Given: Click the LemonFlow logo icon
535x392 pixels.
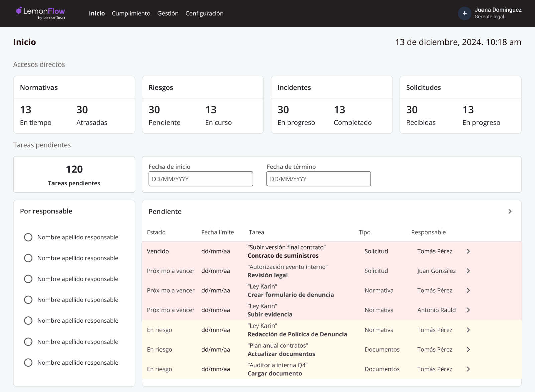Looking at the screenshot, I should (x=19, y=11).
